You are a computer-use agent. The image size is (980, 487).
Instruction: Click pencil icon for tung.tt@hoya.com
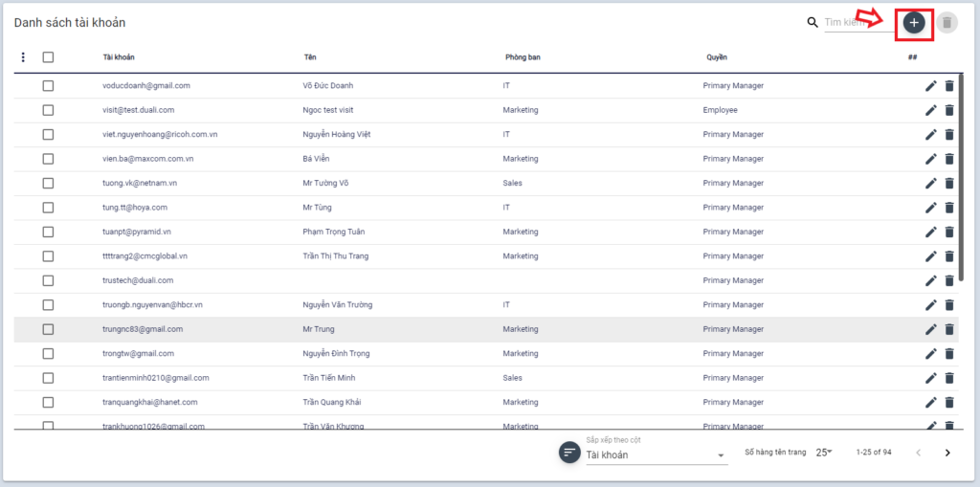point(930,208)
